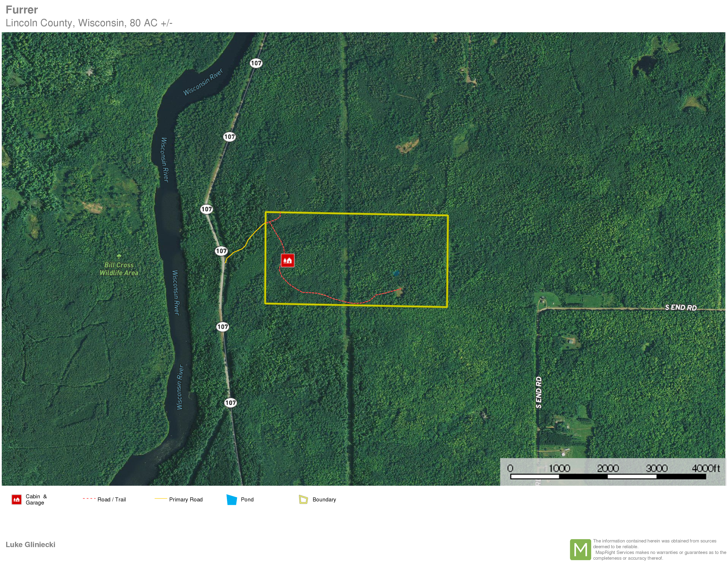Image resolution: width=728 pixels, height=563 pixels.
Task: Click the topmost 107 highway shield
Action: (x=256, y=63)
